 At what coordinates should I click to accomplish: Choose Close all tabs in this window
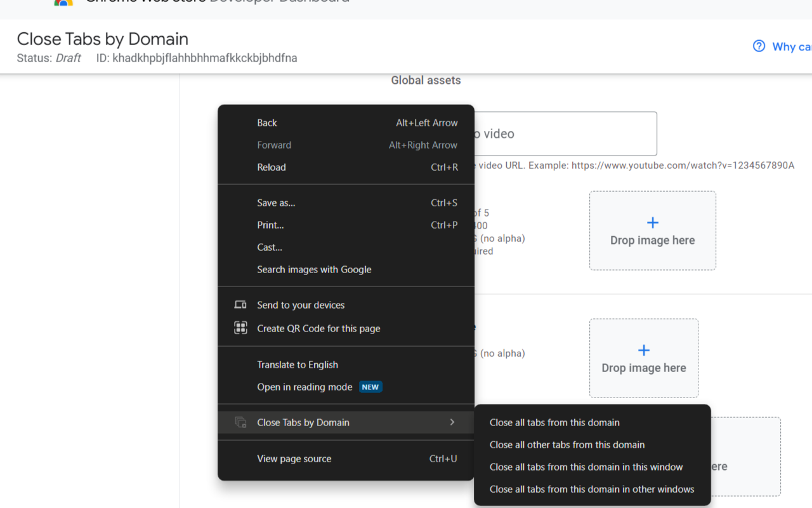point(593,467)
